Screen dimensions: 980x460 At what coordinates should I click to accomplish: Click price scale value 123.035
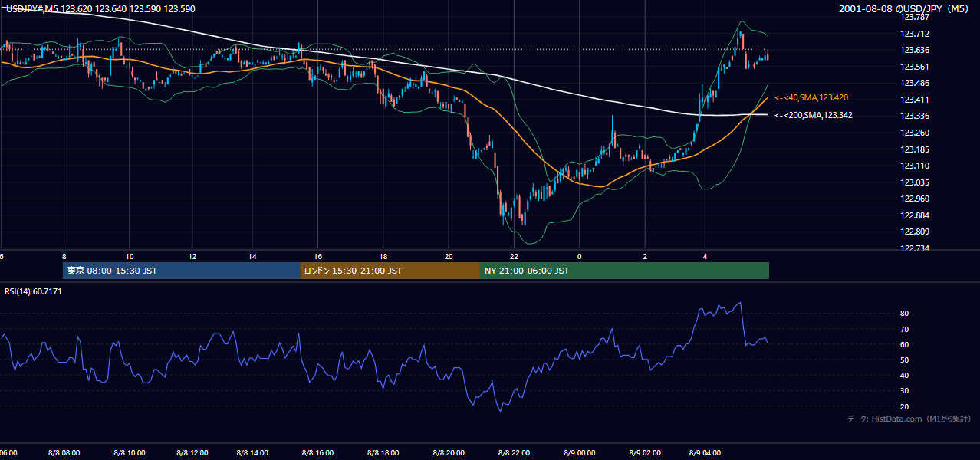[914, 182]
